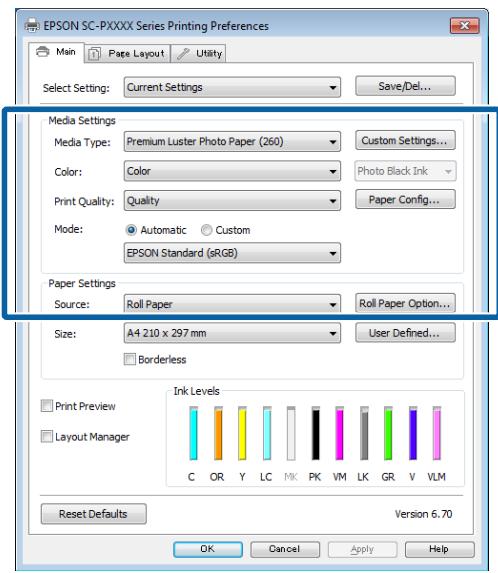Open the Media Type dropdown
The image size is (498, 573).
232,141
